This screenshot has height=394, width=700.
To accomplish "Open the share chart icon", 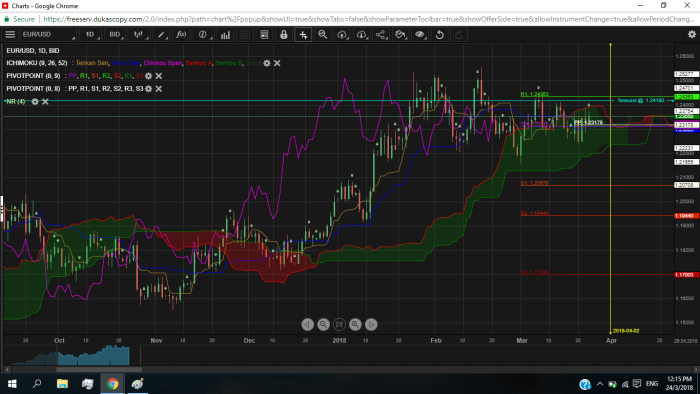I will [381, 34].
